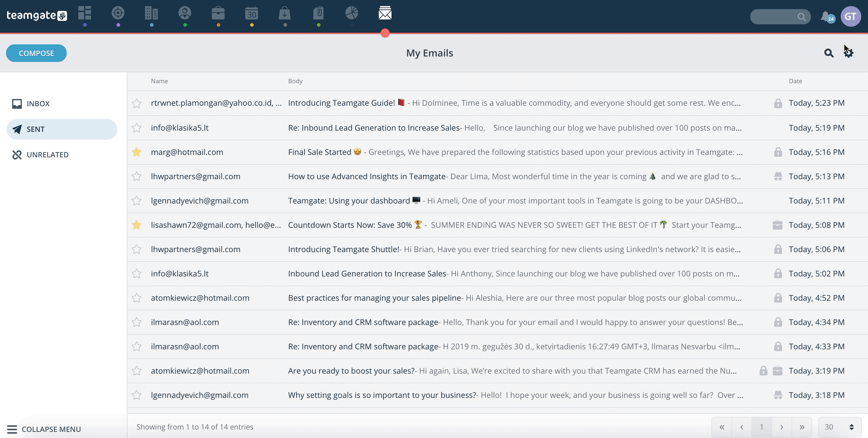Click lock icon on Introducing Teamgate Guide row

coord(778,103)
